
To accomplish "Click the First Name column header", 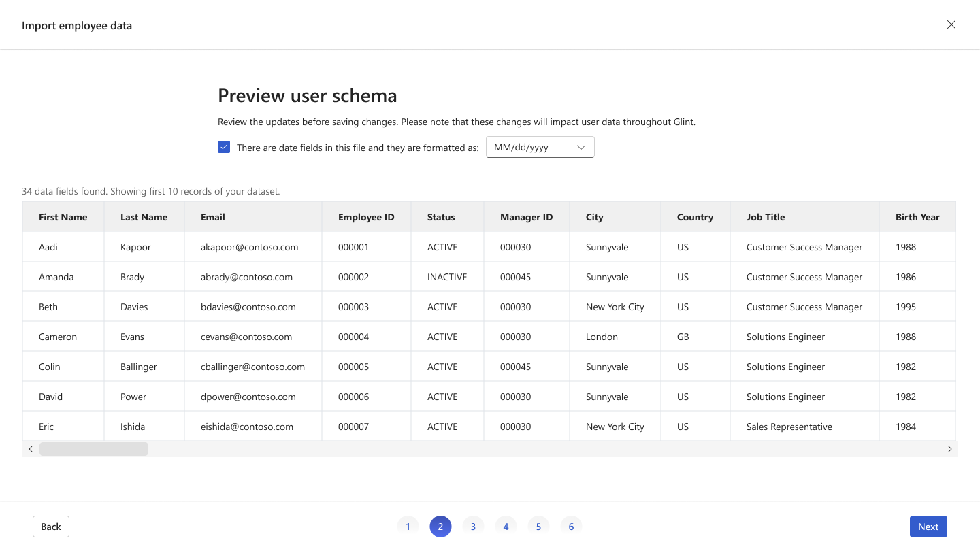I will tap(63, 217).
